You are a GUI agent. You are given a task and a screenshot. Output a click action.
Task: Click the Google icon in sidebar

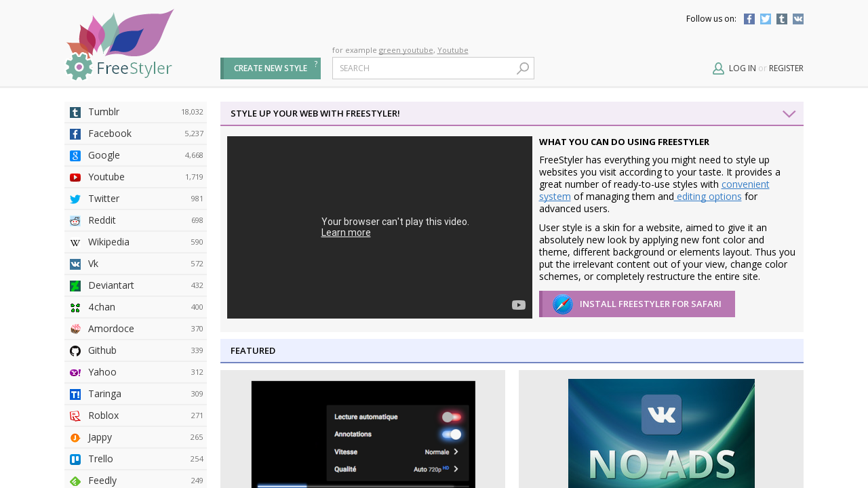75,156
